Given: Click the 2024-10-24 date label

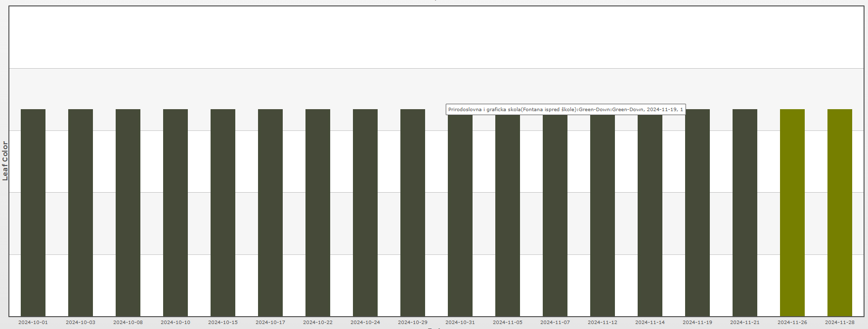Looking at the screenshot, I should click(x=365, y=323).
